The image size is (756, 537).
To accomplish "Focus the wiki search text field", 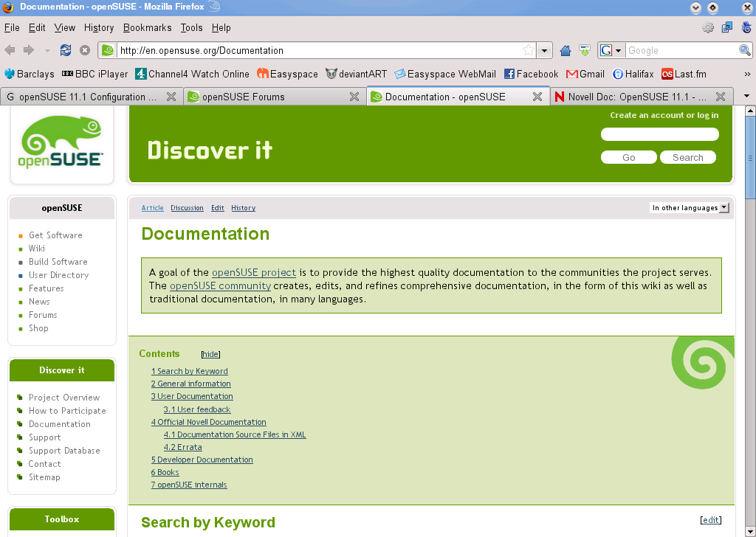I will tap(659, 134).
